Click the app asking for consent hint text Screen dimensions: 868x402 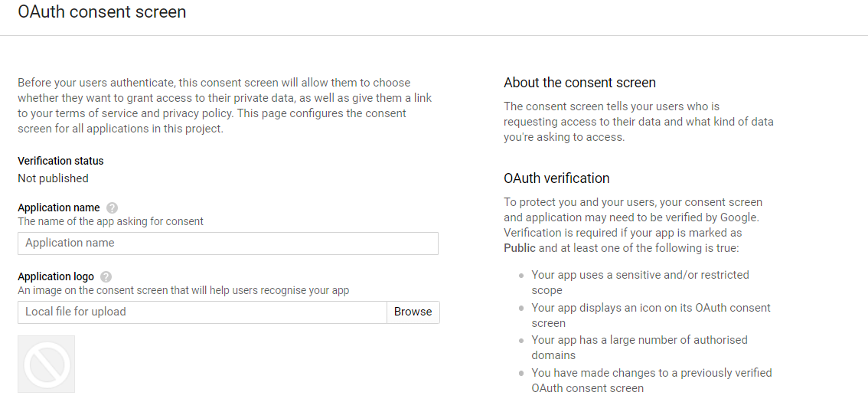click(111, 221)
